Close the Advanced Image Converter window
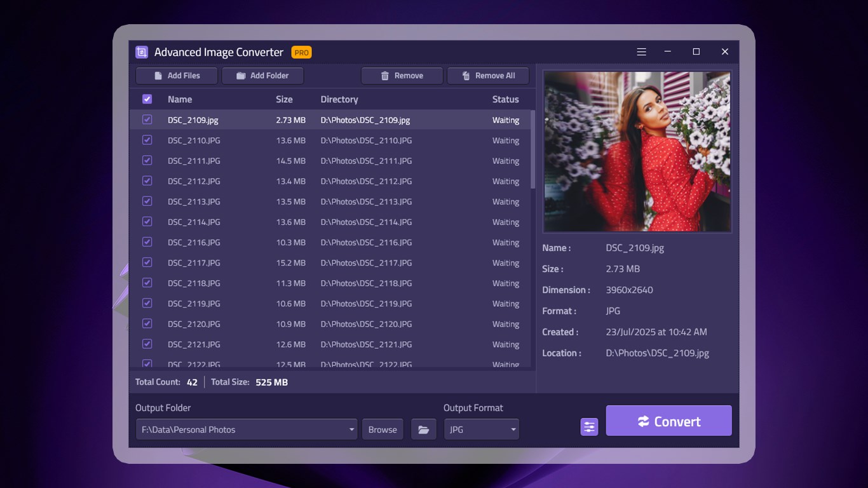868x488 pixels. tap(724, 51)
